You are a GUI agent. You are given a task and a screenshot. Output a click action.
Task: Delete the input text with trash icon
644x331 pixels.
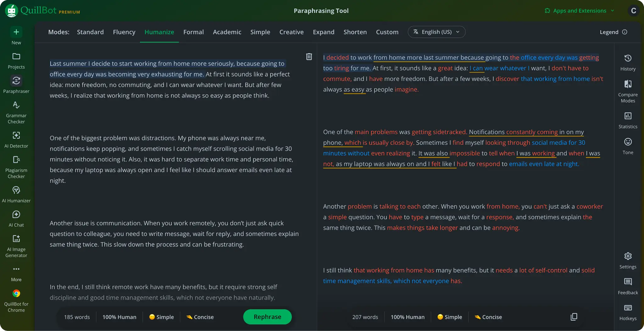(x=309, y=57)
